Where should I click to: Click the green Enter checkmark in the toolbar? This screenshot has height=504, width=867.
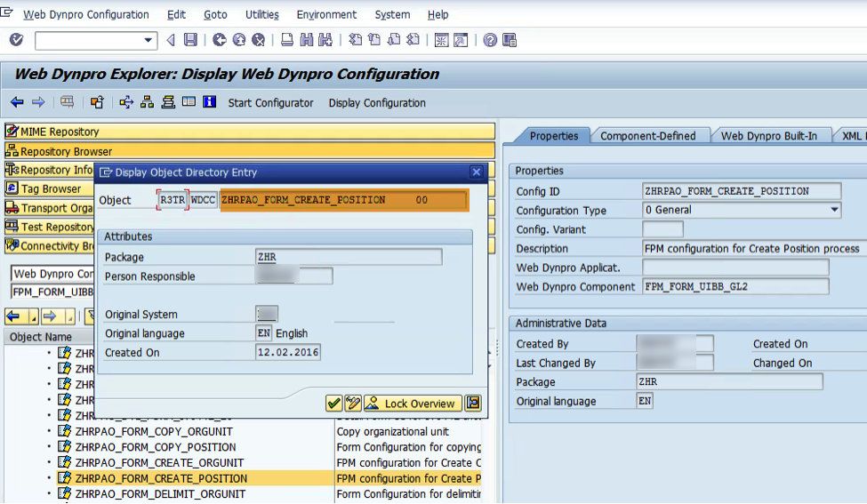(x=17, y=40)
